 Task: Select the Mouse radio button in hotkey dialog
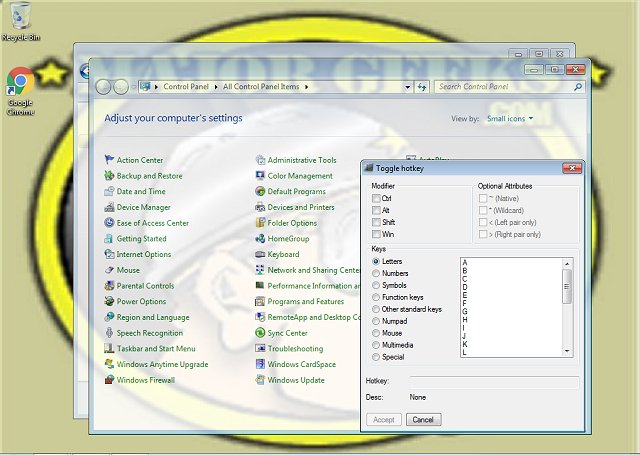coord(376,333)
